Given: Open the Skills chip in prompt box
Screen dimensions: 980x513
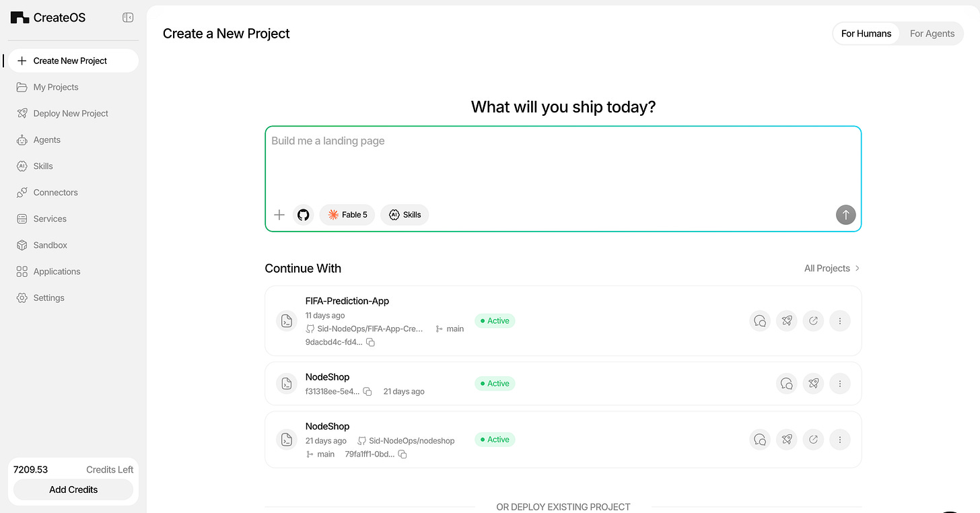Looking at the screenshot, I should point(405,215).
